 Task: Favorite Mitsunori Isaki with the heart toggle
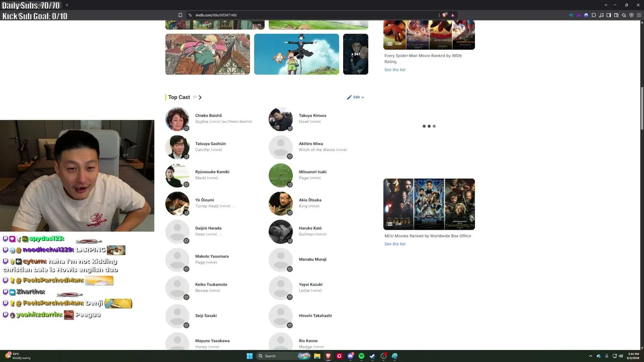pyautogui.click(x=290, y=185)
